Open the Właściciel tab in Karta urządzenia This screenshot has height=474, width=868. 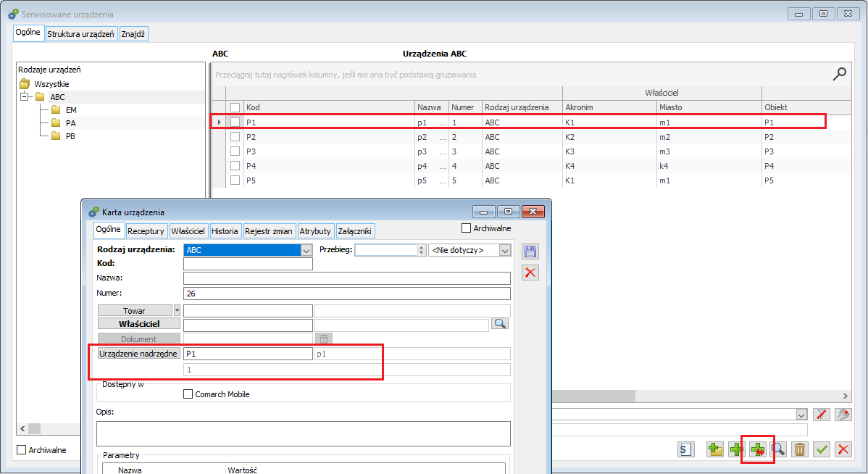click(x=188, y=231)
